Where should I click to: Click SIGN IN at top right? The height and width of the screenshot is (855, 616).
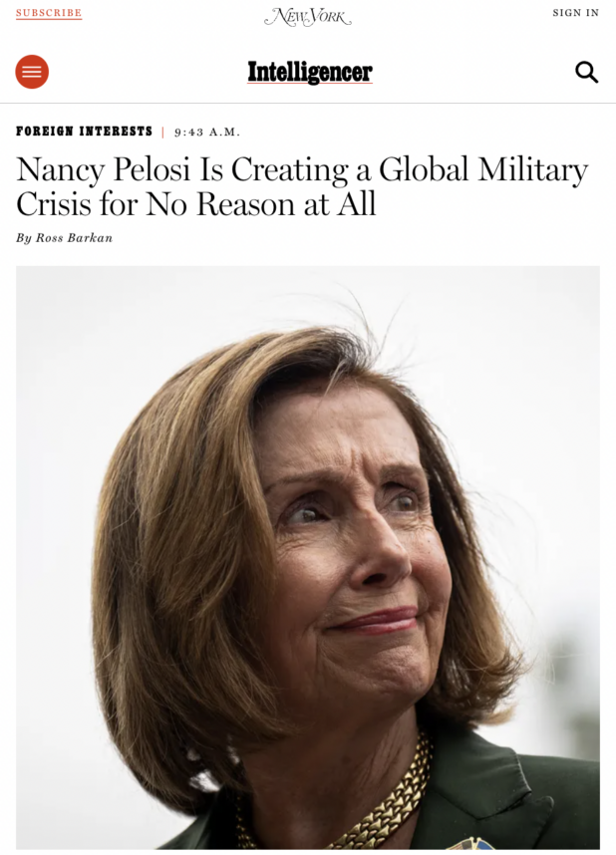click(575, 13)
